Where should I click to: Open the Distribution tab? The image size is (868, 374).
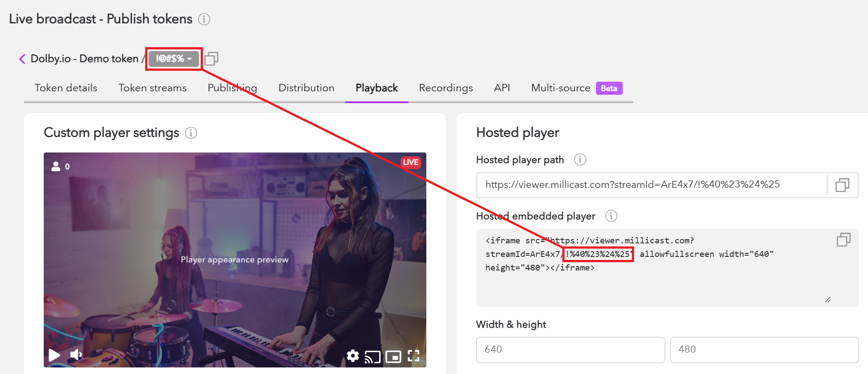click(307, 88)
